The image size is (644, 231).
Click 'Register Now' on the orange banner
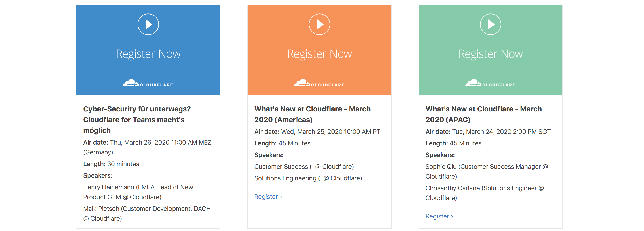pyautogui.click(x=320, y=54)
